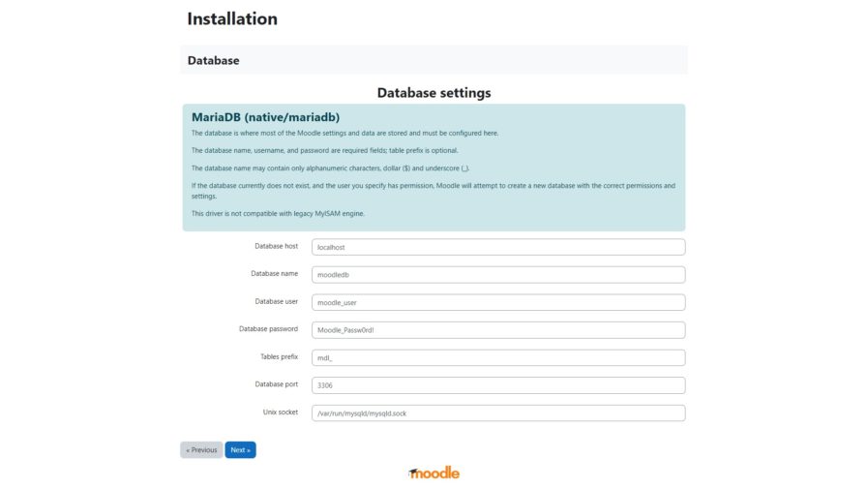The image size is (868, 489).
Task: Select the Database user input box
Action: (498, 302)
